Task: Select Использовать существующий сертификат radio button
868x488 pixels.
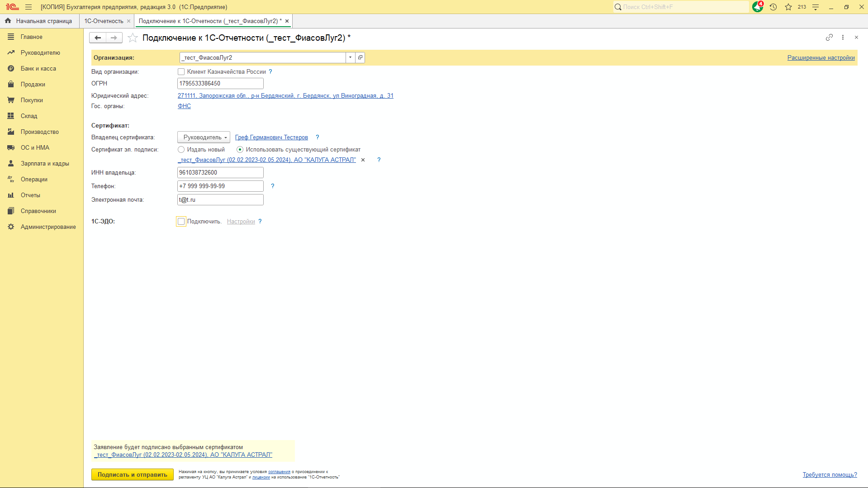Action: click(240, 149)
